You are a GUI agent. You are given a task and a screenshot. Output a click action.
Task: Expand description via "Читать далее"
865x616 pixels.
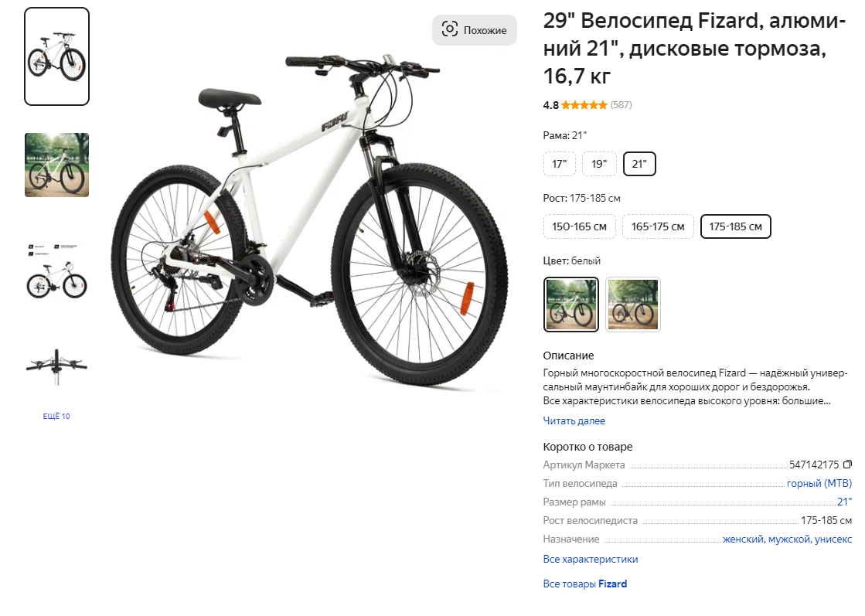coord(574,421)
